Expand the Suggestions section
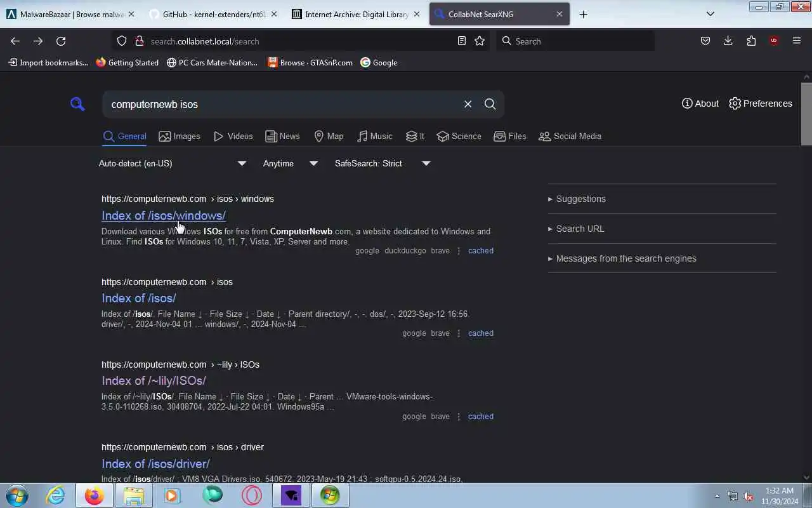 [577, 199]
